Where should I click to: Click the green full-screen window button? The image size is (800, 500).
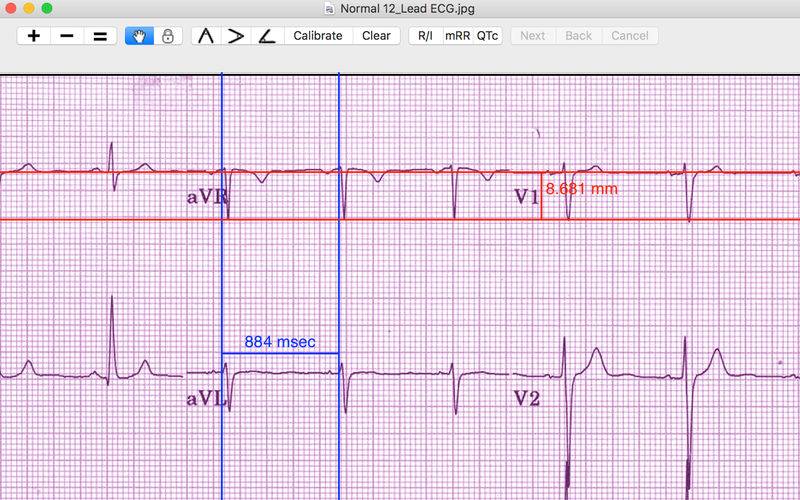[x=47, y=9]
